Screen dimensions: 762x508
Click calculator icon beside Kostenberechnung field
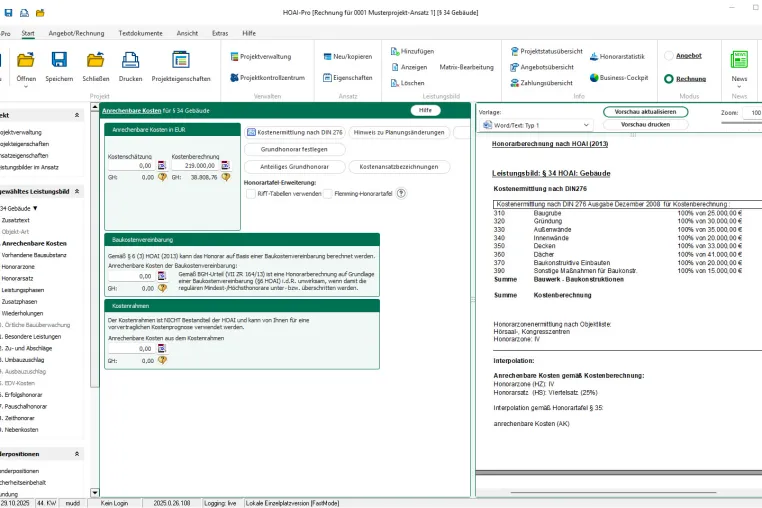[225, 166]
